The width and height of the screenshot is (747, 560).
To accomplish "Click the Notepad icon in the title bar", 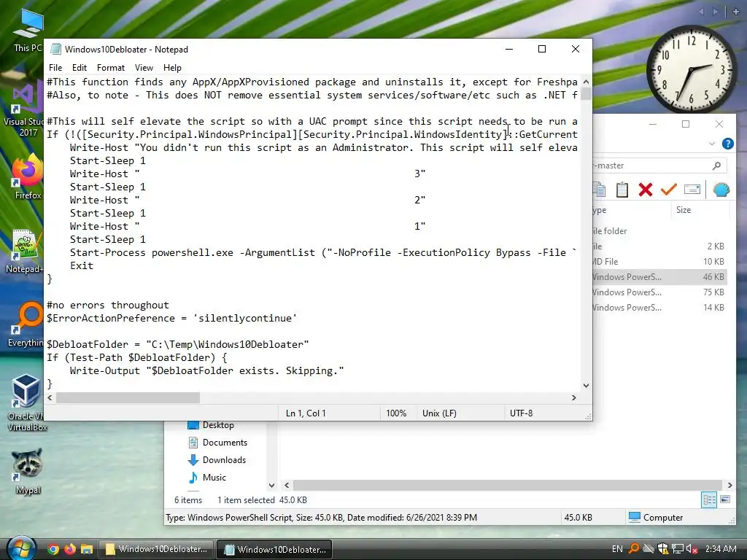I will [55, 49].
